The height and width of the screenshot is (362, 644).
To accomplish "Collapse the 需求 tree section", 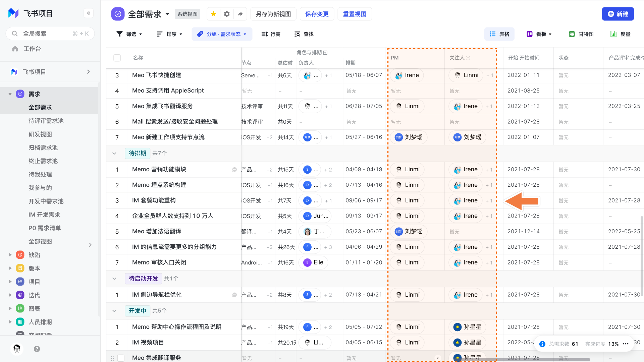I will 10,94.
